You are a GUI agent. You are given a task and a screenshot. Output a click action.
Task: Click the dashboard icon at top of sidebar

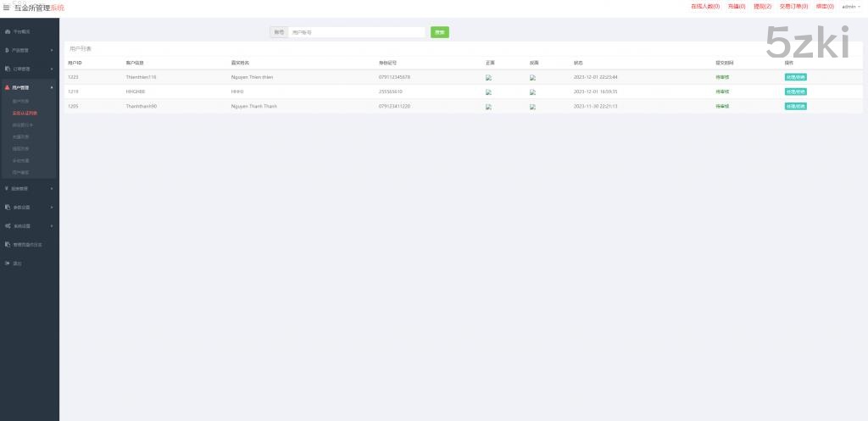click(x=8, y=31)
